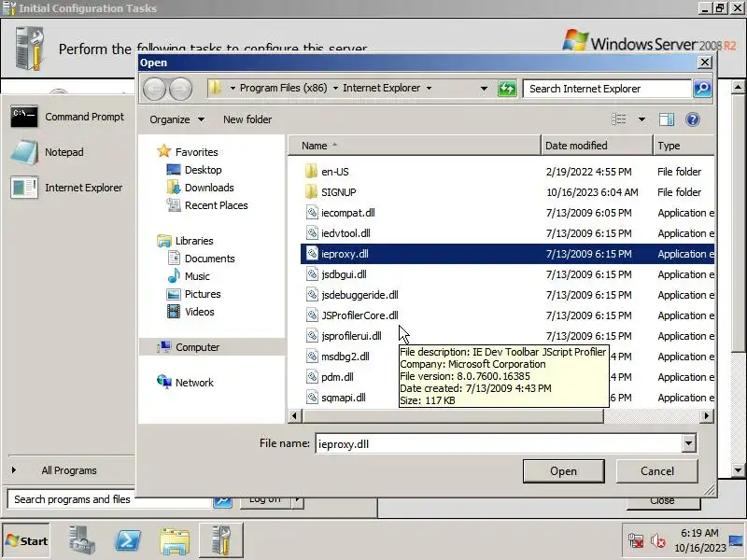
Task: Launch Notepad from Start menu
Action: click(x=47, y=152)
